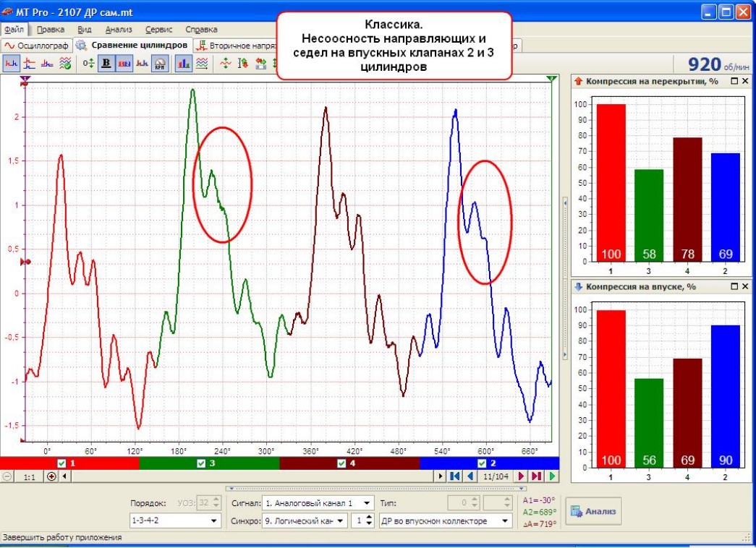
Task: Uncheck cylinder 3 checkbox
Action: (x=201, y=463)
